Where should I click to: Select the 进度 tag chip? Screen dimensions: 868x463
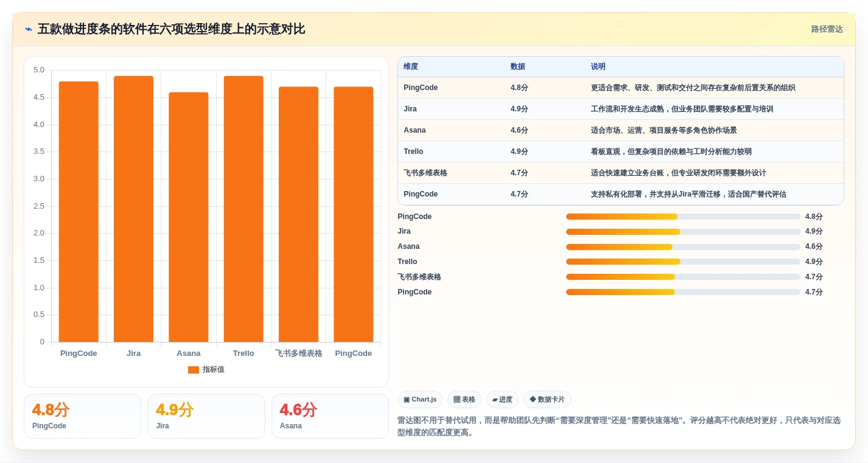(502, 400)
